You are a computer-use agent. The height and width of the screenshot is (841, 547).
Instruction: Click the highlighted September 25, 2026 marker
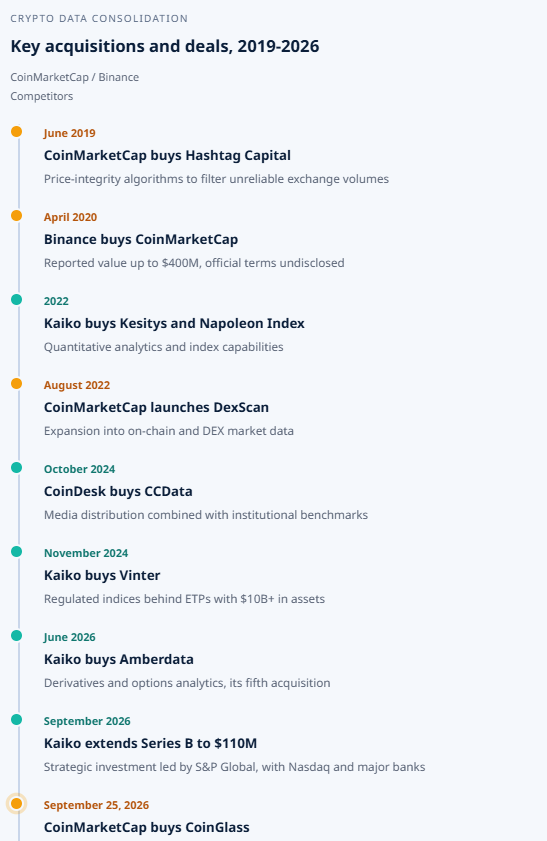point(17,803)
